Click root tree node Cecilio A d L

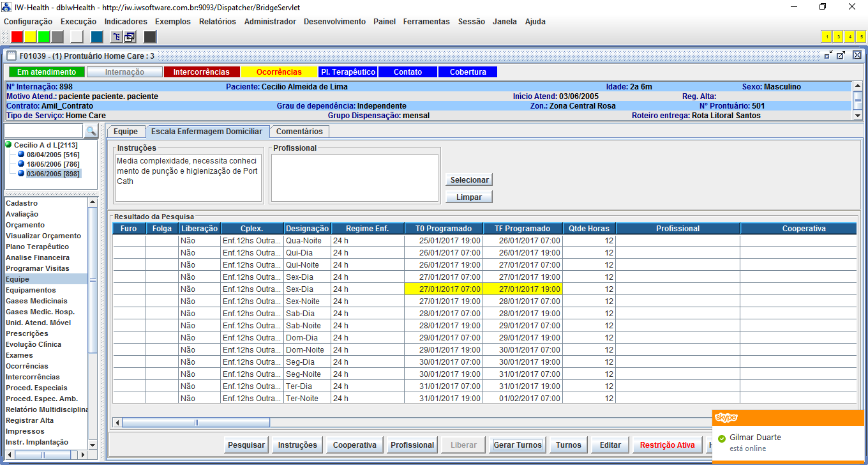[x=45, y=145]
